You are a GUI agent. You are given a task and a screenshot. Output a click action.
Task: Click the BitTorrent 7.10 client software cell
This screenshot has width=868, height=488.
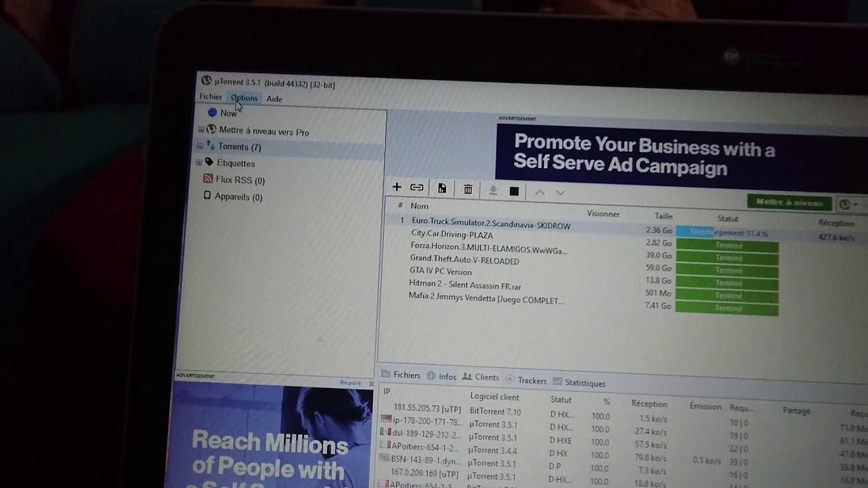[495, 411]
